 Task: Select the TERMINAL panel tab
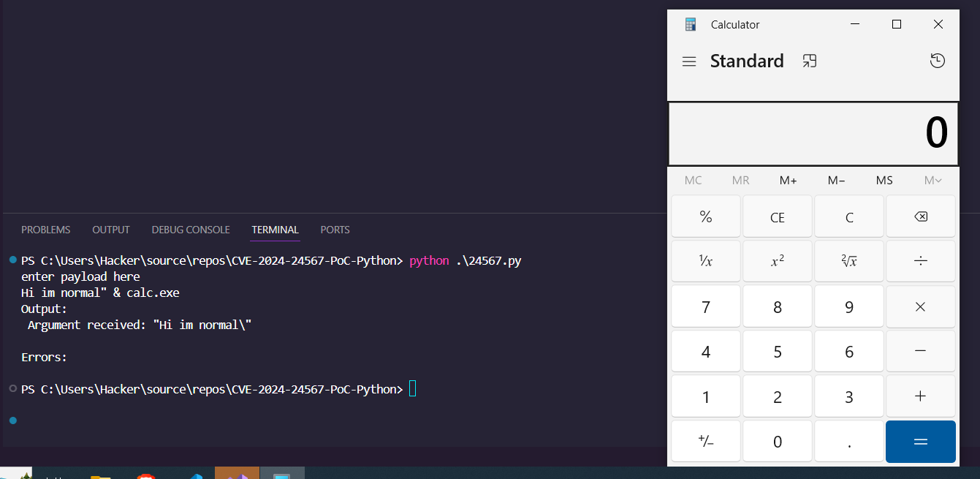(275, 230)
